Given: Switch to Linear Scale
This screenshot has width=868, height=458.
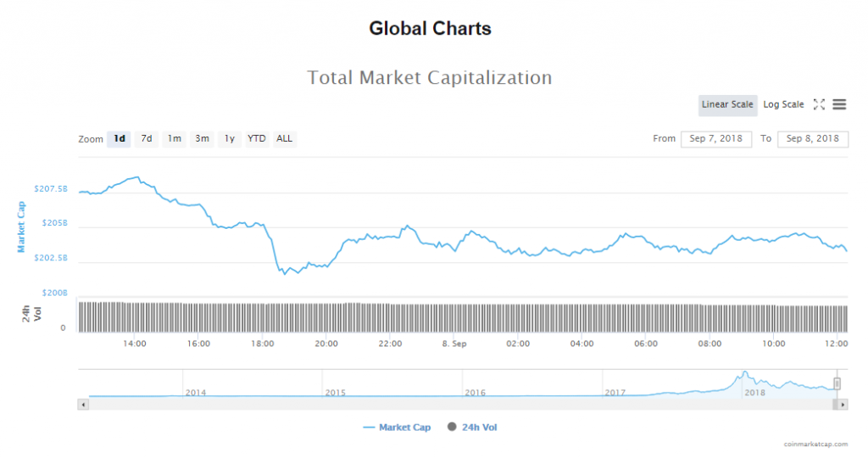Looking at the screenshot, I should (727, 104).
